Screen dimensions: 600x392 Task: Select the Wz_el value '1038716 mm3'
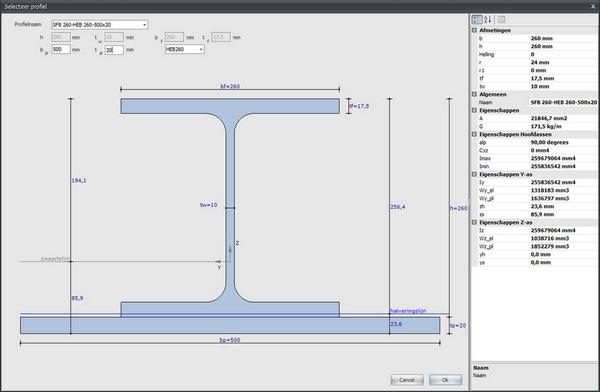click(550, 238)
